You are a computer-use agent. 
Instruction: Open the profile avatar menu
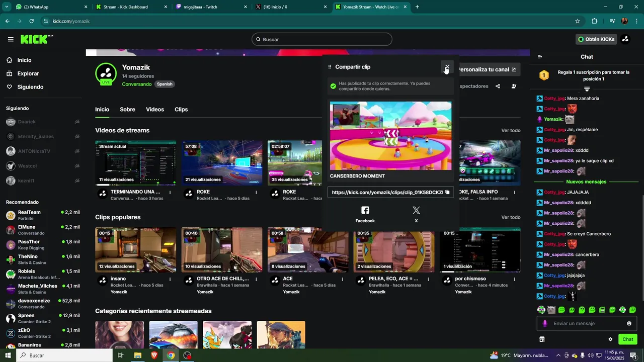tap(625, 39)
